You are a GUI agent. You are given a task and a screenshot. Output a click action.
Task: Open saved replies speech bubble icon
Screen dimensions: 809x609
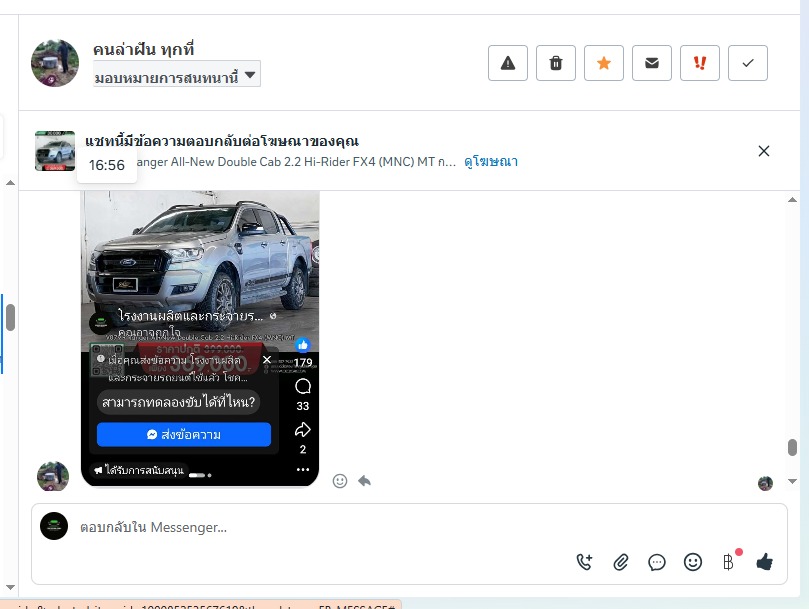coord(656,562)
